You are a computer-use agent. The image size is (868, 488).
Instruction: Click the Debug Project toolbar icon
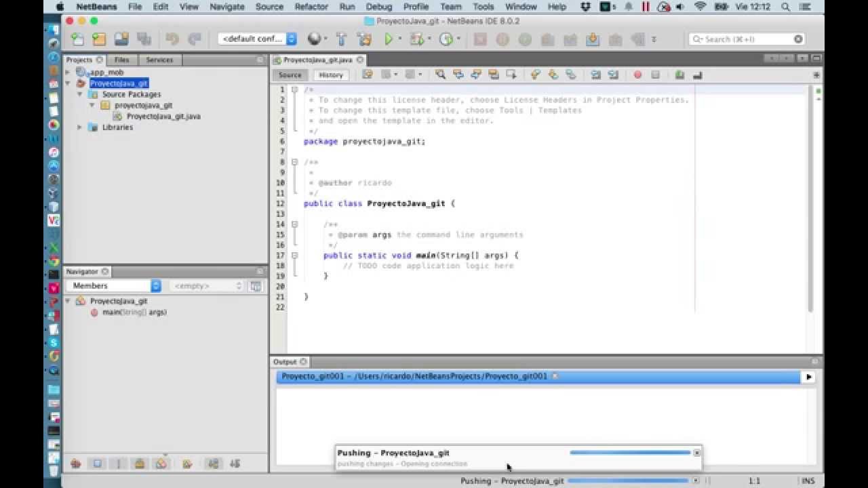(416, 39)
